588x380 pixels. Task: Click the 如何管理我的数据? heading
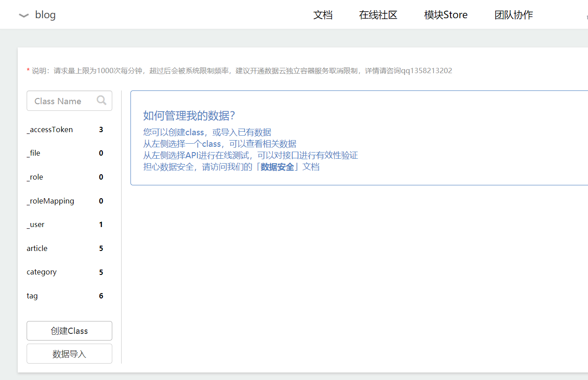189,116
